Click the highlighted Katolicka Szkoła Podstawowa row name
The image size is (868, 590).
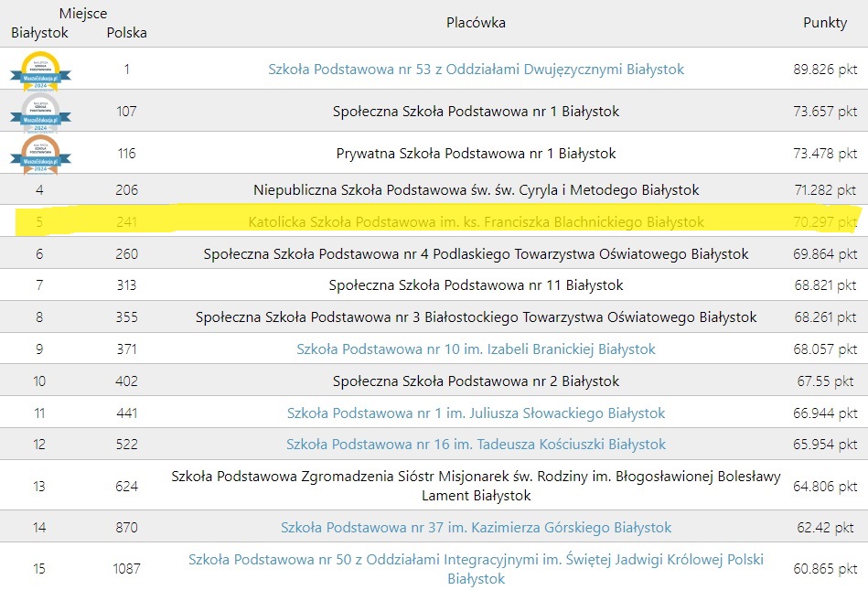click(x=476, y=222)
